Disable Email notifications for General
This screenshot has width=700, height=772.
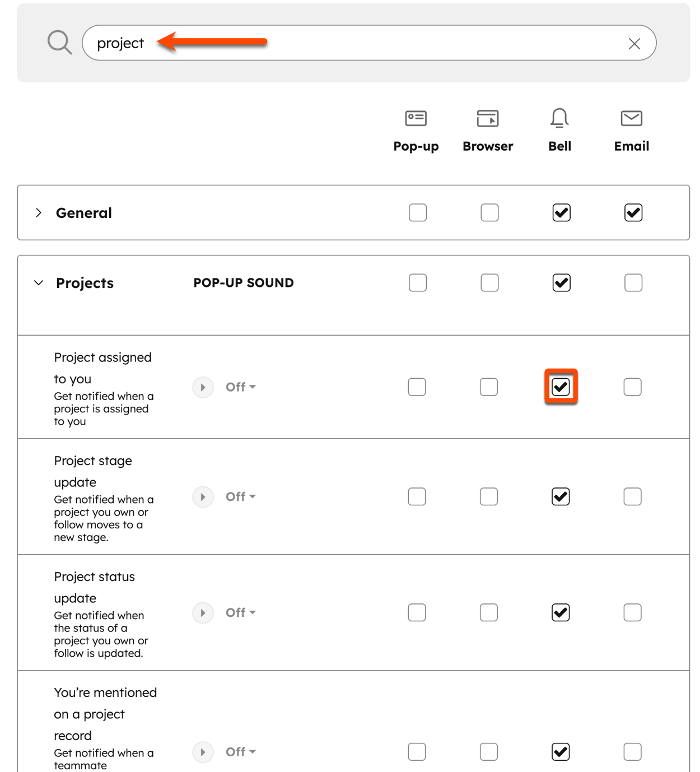[633, 212]
